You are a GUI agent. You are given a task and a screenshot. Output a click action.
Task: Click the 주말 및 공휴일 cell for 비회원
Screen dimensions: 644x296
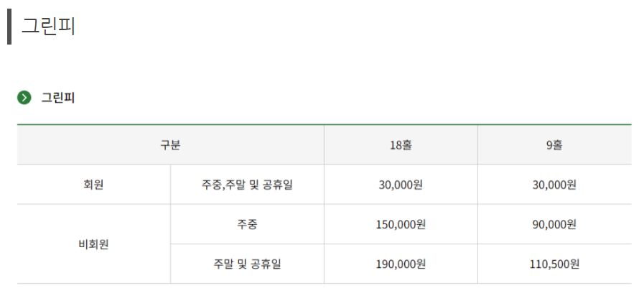247,264
